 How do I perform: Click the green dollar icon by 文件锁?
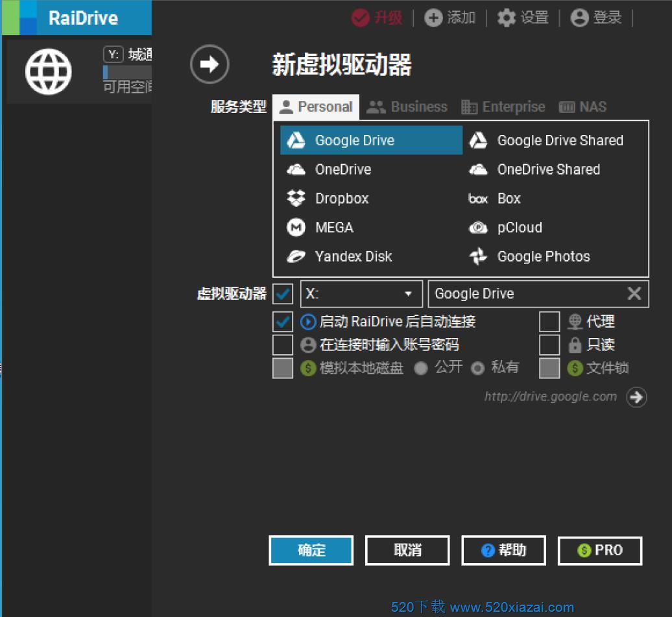coord(575,369)
